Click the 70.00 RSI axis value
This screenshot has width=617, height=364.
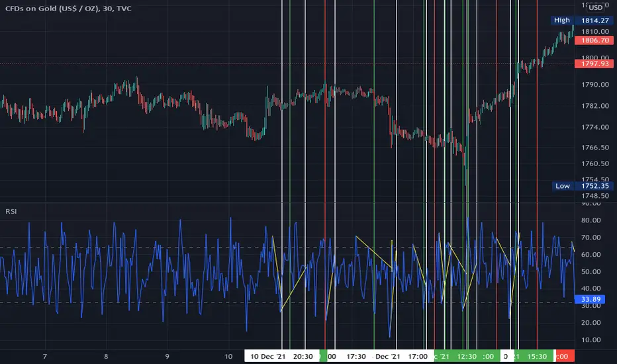(x=591, y=238)
